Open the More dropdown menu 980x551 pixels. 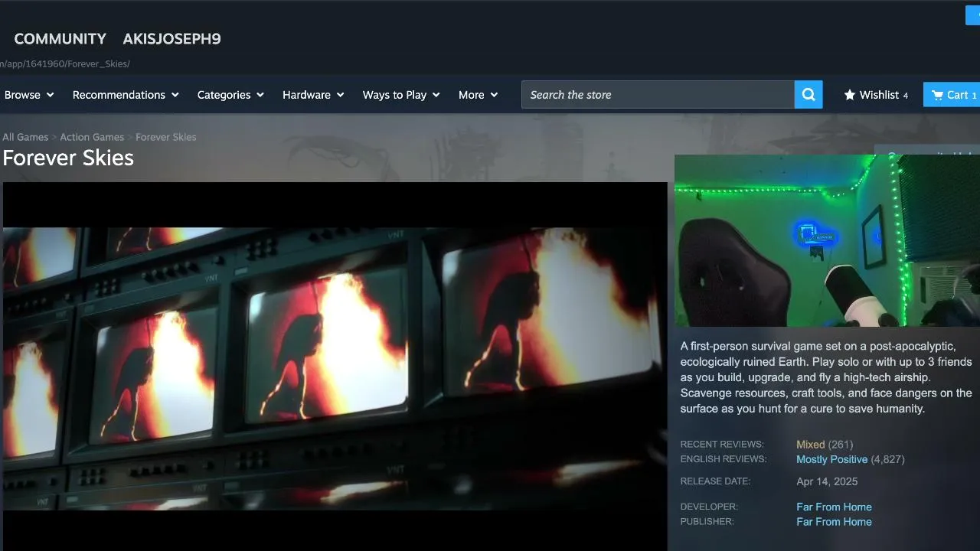pyautogui.click(x=478, y=95)
